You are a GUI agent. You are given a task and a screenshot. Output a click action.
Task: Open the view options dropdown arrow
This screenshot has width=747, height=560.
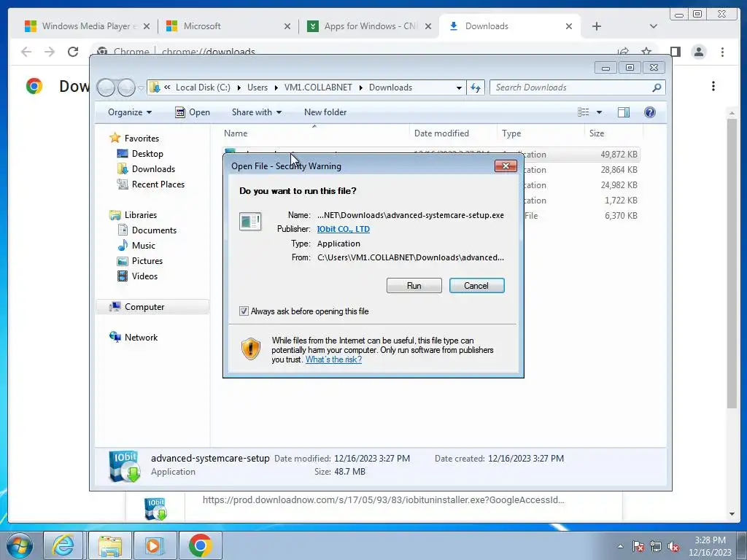pos(600,112)
